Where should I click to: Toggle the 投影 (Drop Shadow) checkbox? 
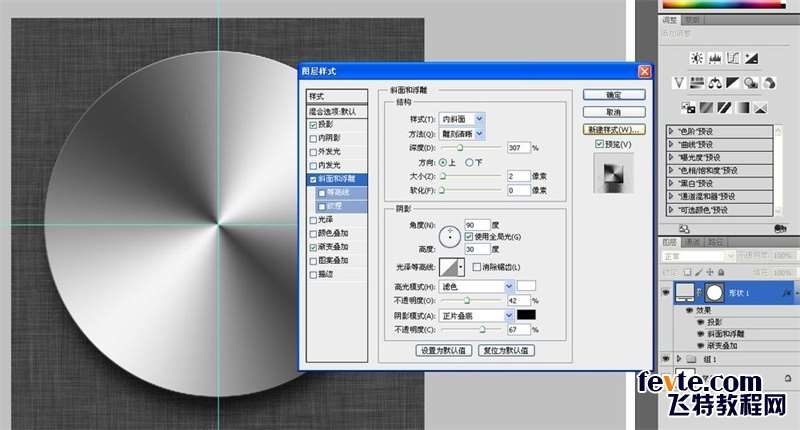coord(313,125)
